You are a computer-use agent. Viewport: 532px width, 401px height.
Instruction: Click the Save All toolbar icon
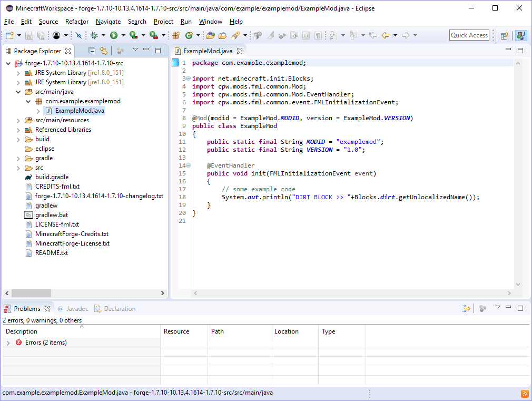tap(41, 35)
